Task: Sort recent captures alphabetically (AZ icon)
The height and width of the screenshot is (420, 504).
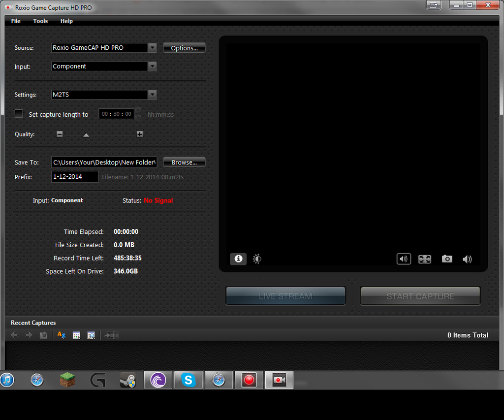Action: (62, 335)
